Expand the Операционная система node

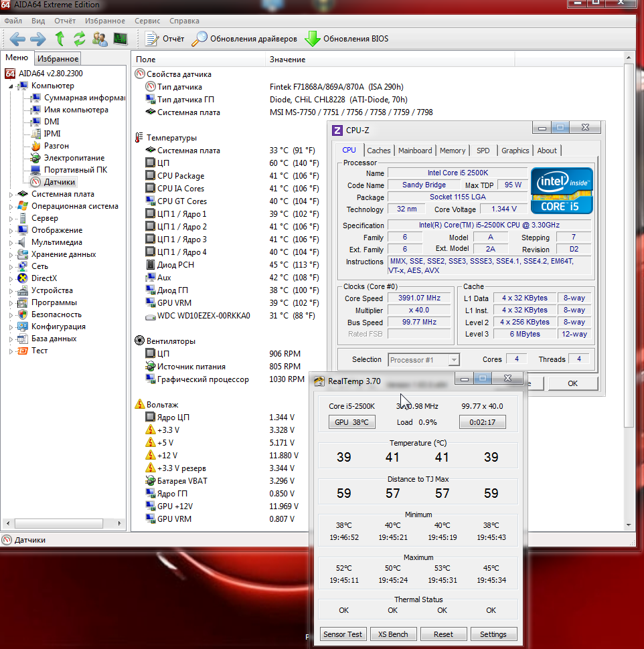[x=11, y=206]
